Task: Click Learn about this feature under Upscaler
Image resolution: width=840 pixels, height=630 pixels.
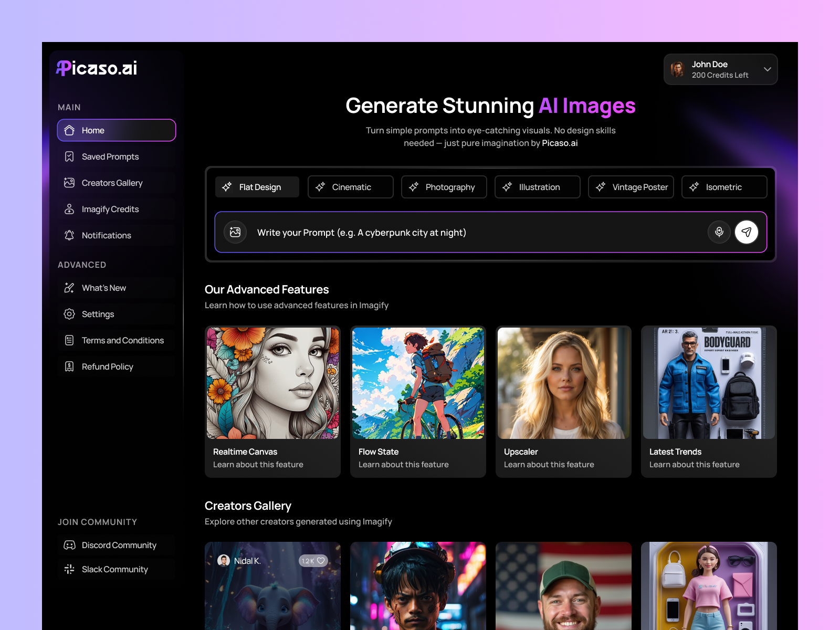Action: pos(549,464)
